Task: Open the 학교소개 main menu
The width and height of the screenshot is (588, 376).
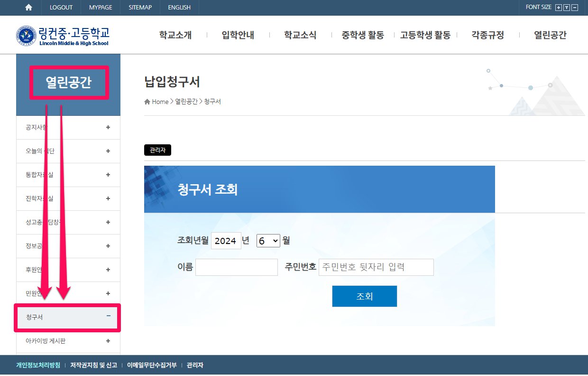Action: click(x=175, y=35)
